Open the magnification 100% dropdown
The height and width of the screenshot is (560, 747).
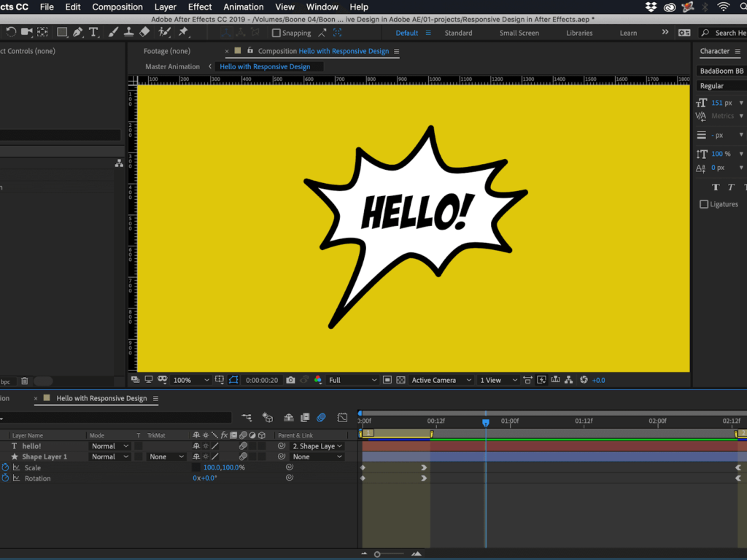click(191, 380)
